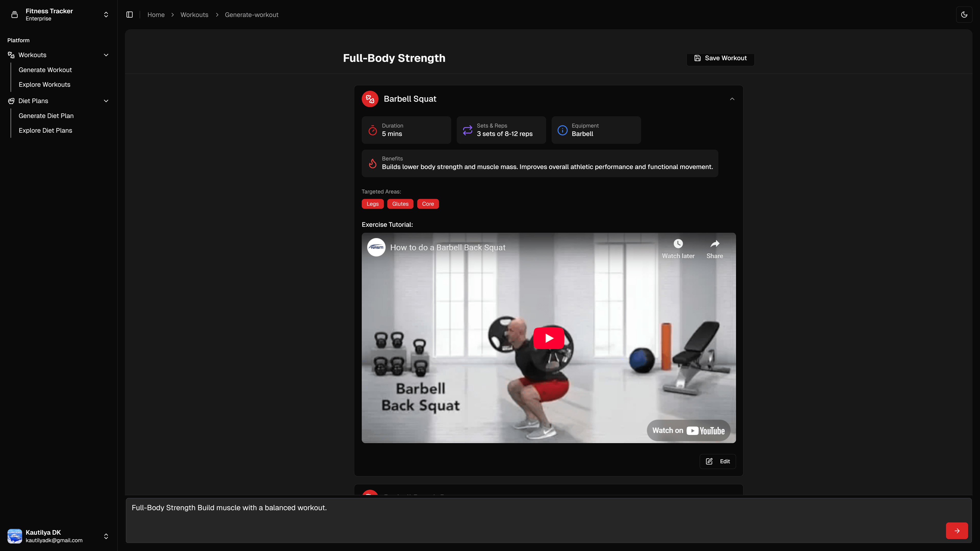Collapse the Diet Plans sidebar section
This screenshot has width=980, height=551.
click(106, 101)
